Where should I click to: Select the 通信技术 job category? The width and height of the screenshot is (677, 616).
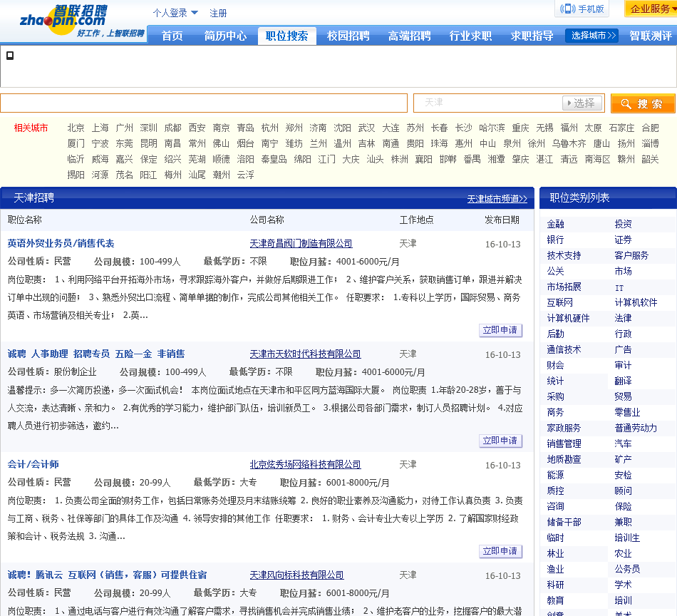[x=564, y=350]
